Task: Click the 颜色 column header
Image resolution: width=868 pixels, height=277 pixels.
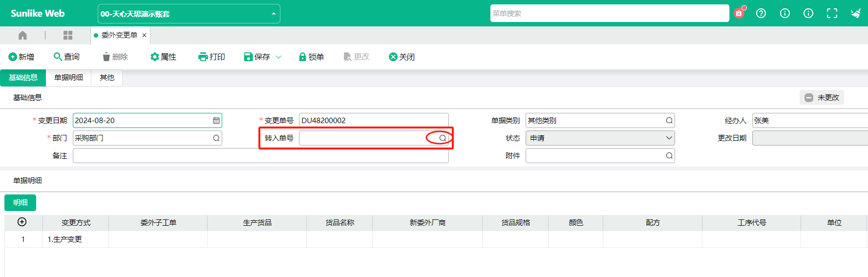Action: (576, 223)
